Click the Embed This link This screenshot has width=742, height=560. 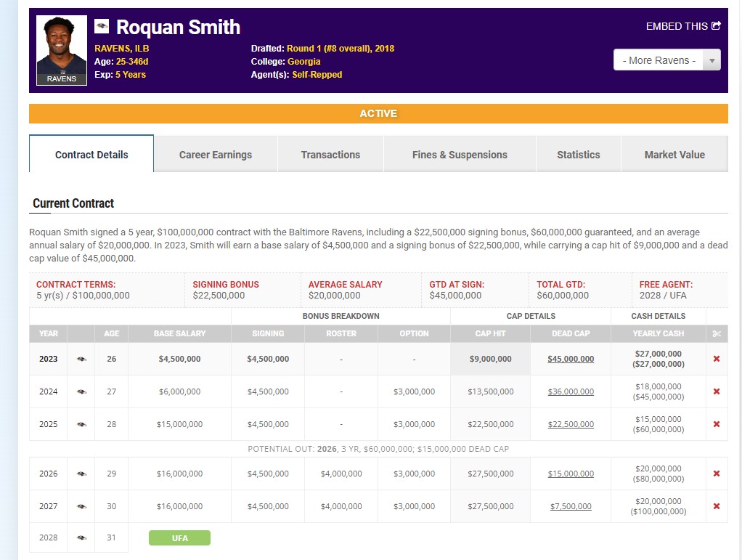(x=683, y=26)
